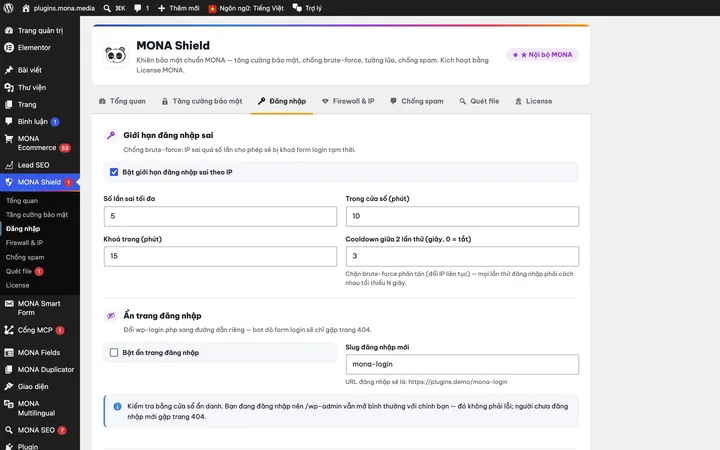Switch to the Firewall & IP tab
This screenshot has width=720, height=450.
coord(348,101)
